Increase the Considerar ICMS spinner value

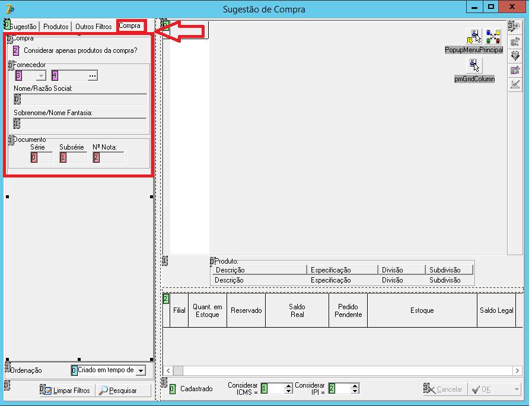click(x=288, y=386)
